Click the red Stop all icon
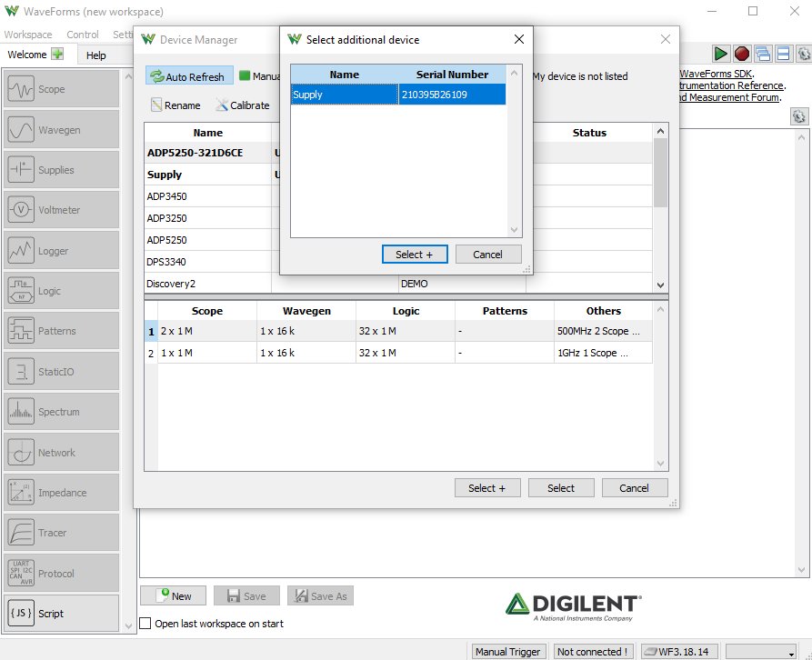This screenshot has width=812, height=660. pyautogui.click(x=742, y=54)
